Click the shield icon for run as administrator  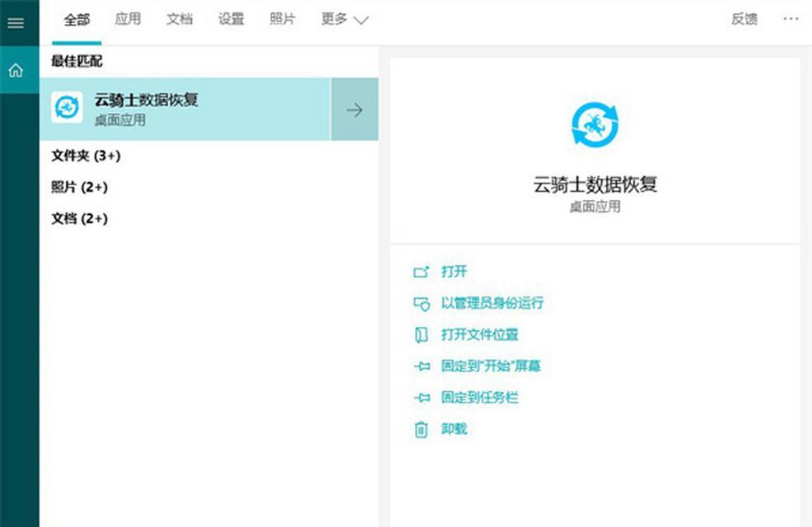[x=422, y=304]
